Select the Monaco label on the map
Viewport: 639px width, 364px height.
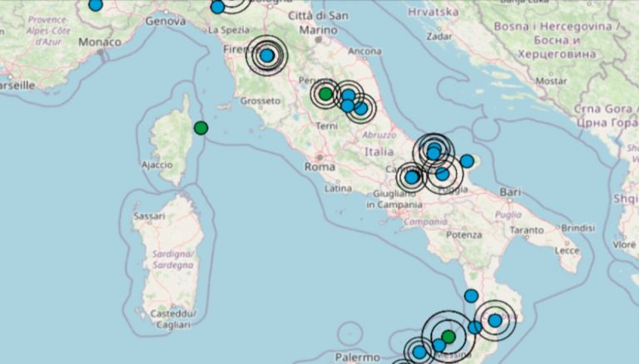coord(98,41)
